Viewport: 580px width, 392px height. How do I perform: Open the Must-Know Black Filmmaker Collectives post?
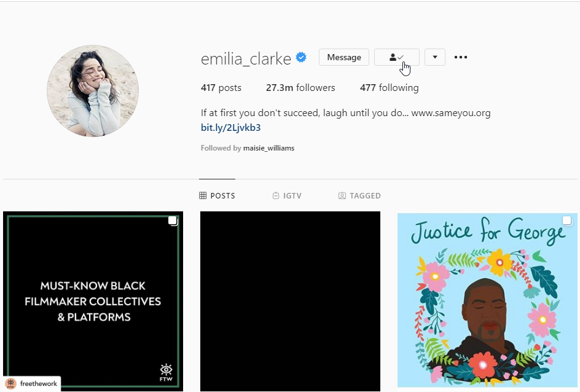click(x=93, y=301)
